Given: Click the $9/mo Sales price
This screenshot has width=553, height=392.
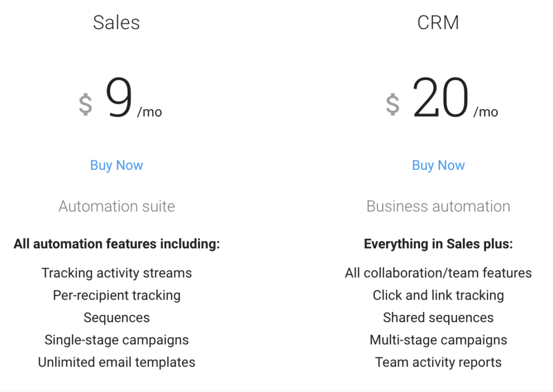Looking at the screenshot, I should [x=120, y=98].
